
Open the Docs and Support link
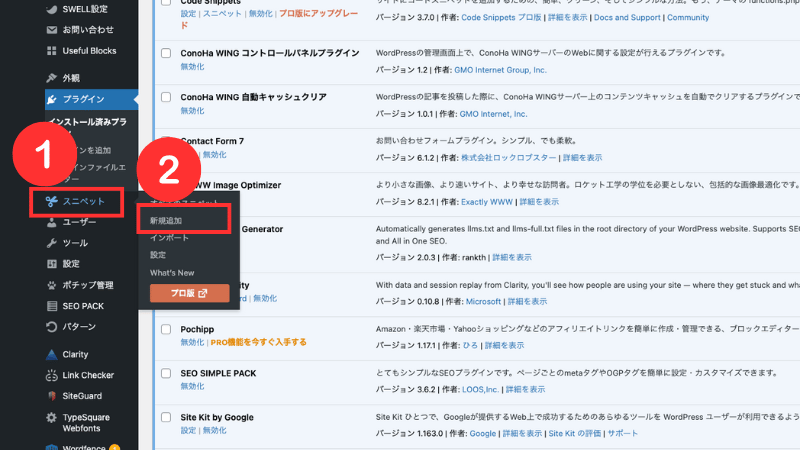(627, 17)
